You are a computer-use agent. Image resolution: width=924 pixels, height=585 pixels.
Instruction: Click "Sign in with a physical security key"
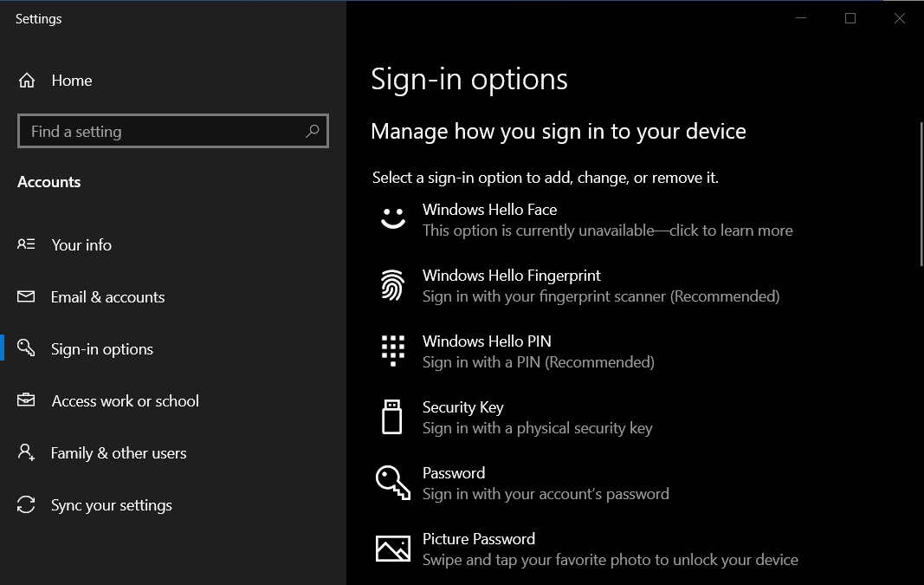(538, 428)
